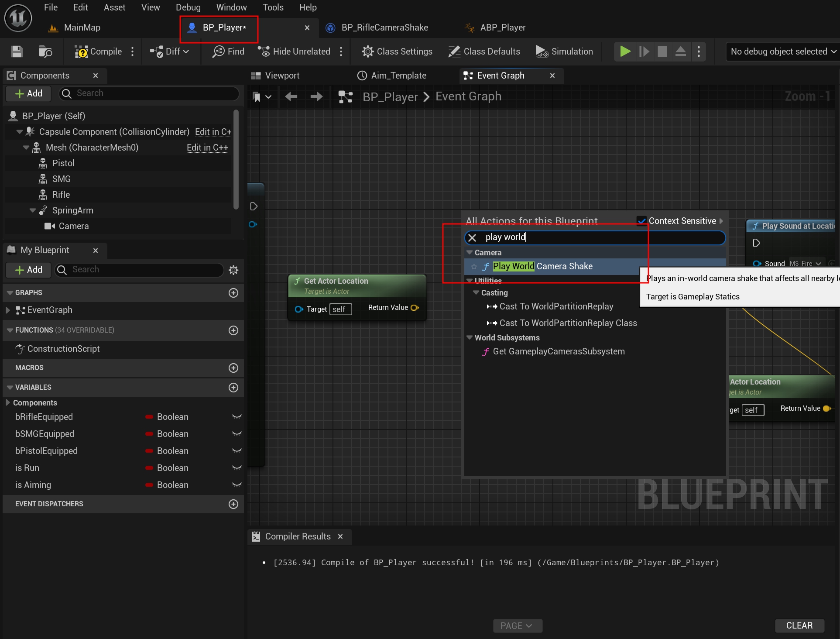
Task: Favorite Play World Camera Shake star
Action: point(474,267)
